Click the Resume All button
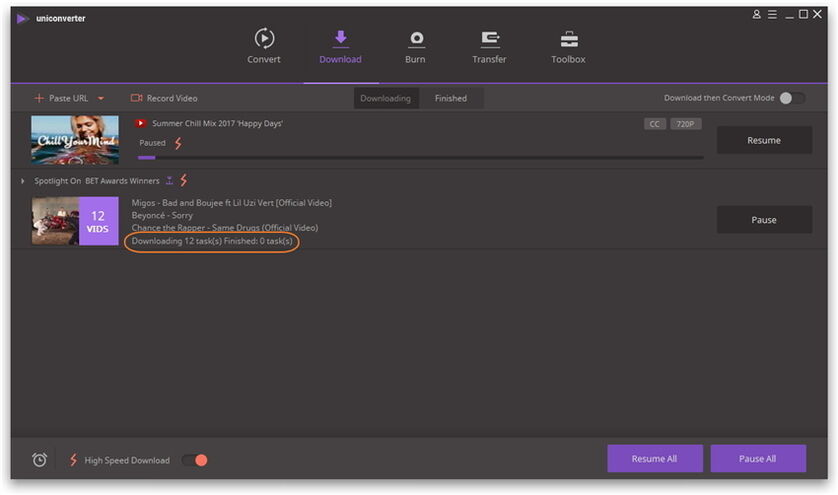Viewport: 838px width, 495px height. pos(654,459)
